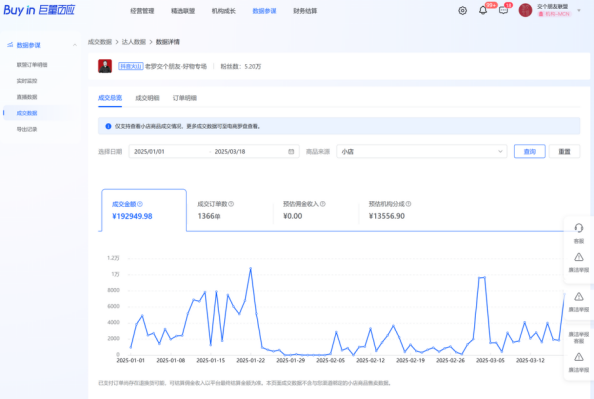Click help icon next to 预估机构分成
The height and width of the screenshot is (399, 594).
[408, 204]
